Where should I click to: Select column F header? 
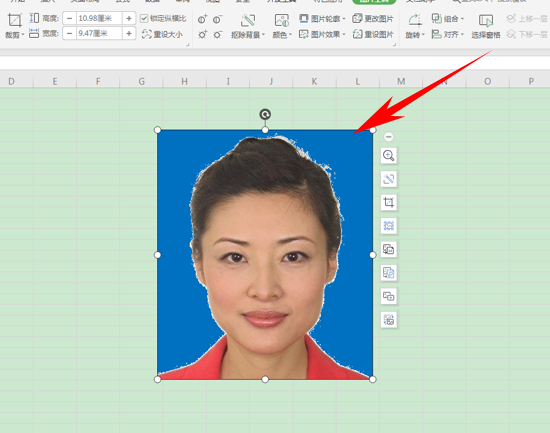pos(98,81)
